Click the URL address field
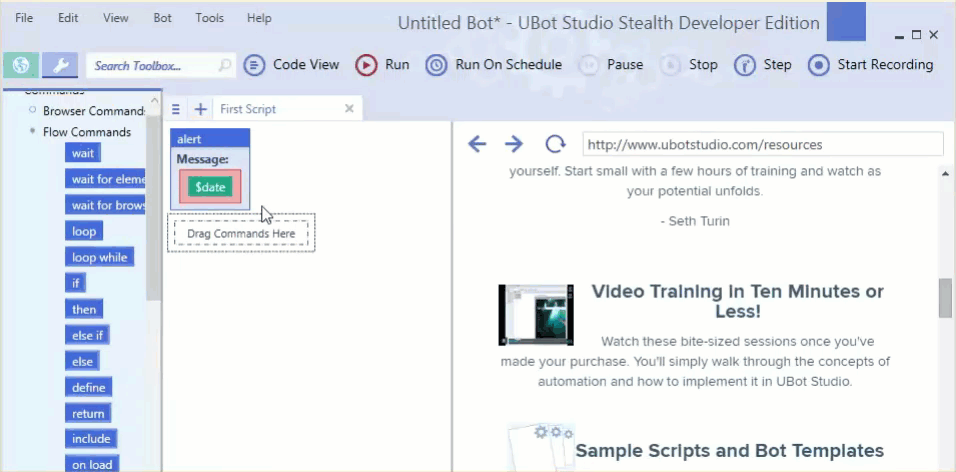 click(x=763, y=145)
